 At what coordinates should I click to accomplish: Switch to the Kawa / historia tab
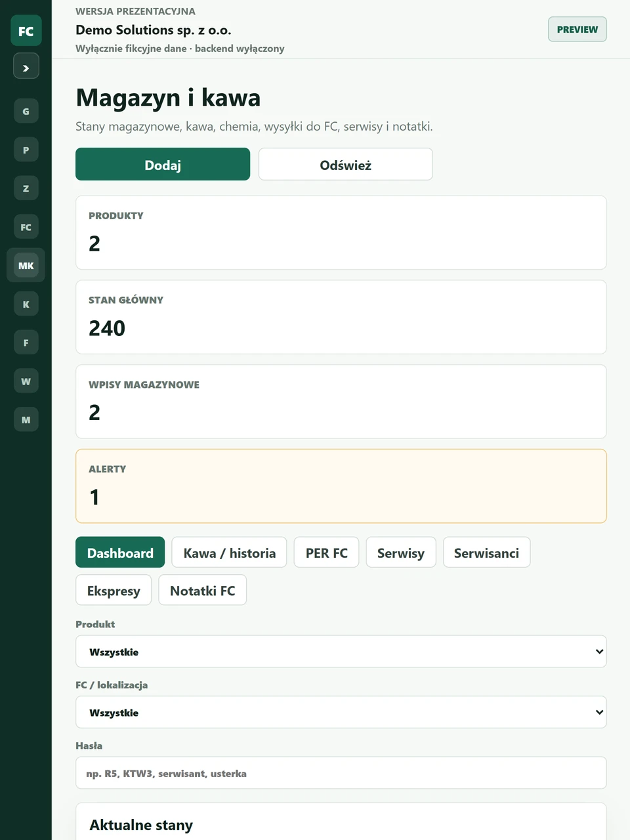230,553
